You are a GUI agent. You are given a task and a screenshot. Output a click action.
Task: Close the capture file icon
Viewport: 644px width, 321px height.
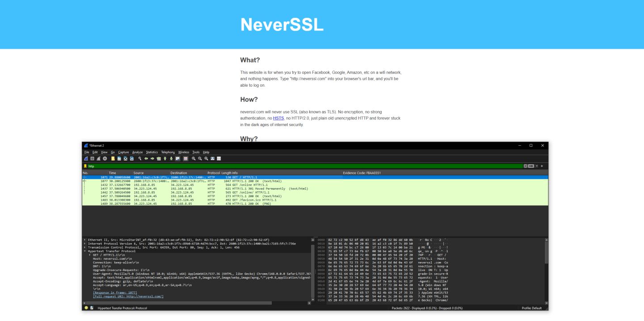(x=126, y=159)
